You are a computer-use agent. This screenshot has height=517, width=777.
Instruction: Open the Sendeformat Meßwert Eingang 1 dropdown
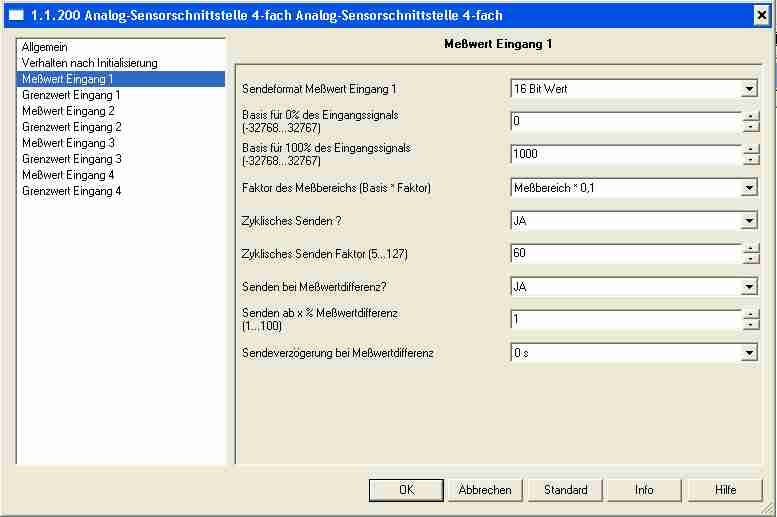(x=749, y=89)
